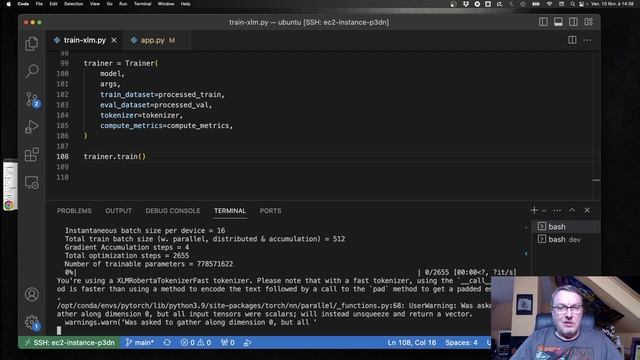Place cursor on trainer.train() line
The image size is (640, 360).
(x=115, y=156)
